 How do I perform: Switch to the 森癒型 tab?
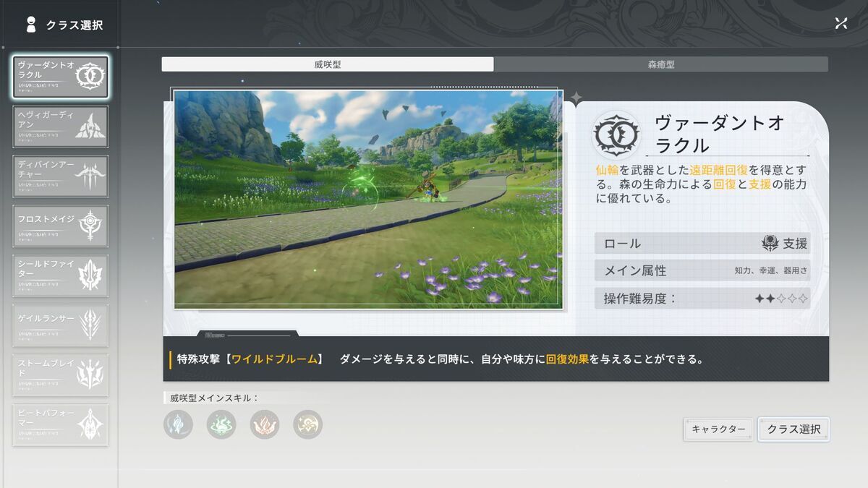click(661, 64)
